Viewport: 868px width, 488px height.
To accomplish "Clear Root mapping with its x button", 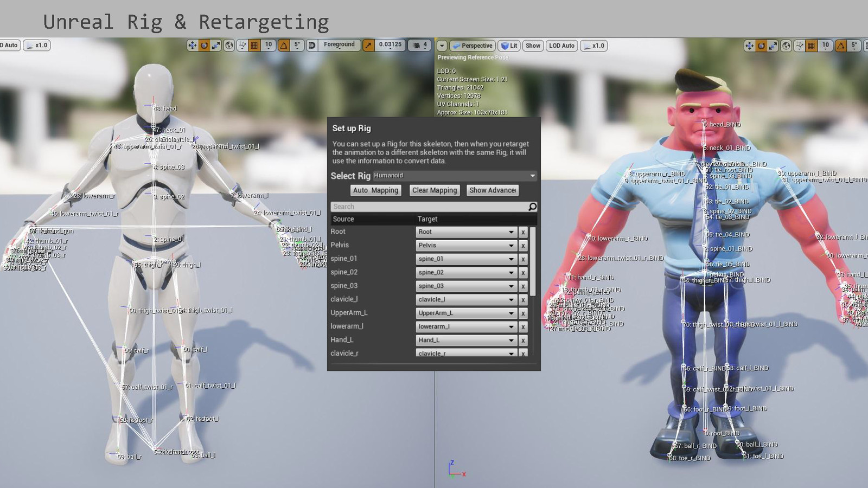I will coord(523,232).
